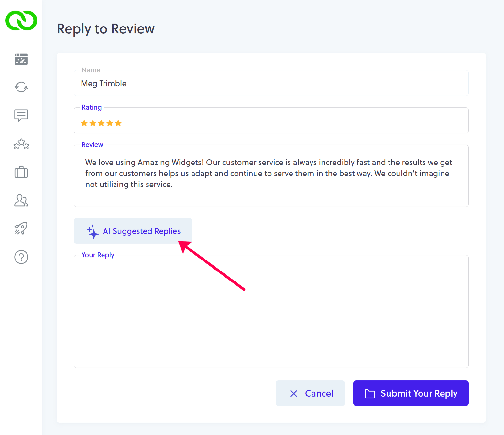Click the green interlocking rings logo

(x=21, y=20)
